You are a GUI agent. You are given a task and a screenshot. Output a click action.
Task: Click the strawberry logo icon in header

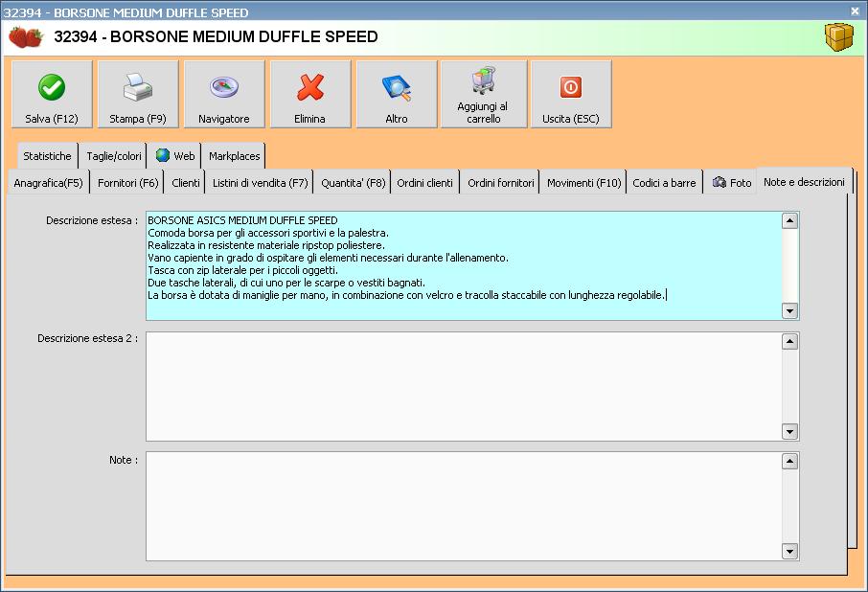click(x=26, y=36)
